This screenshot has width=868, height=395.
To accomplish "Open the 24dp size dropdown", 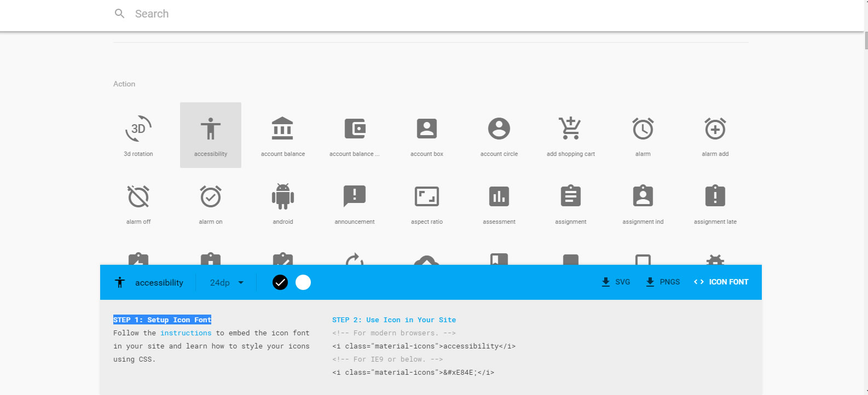I will (227, 282).
